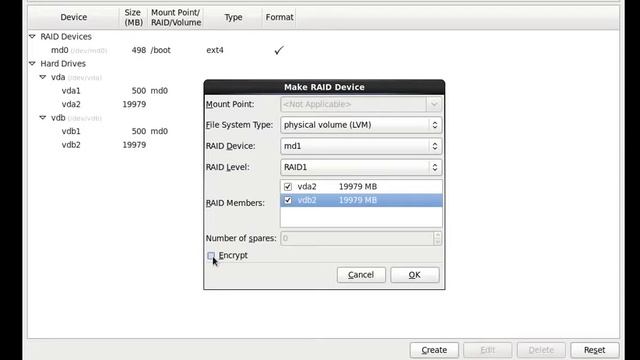Sort by Mount Point/RAID/Volume column header

click(x=176, y=17)
